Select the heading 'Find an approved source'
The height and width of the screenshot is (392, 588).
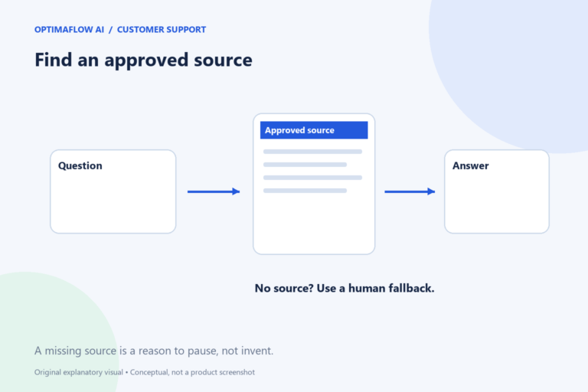pos(143,60)
